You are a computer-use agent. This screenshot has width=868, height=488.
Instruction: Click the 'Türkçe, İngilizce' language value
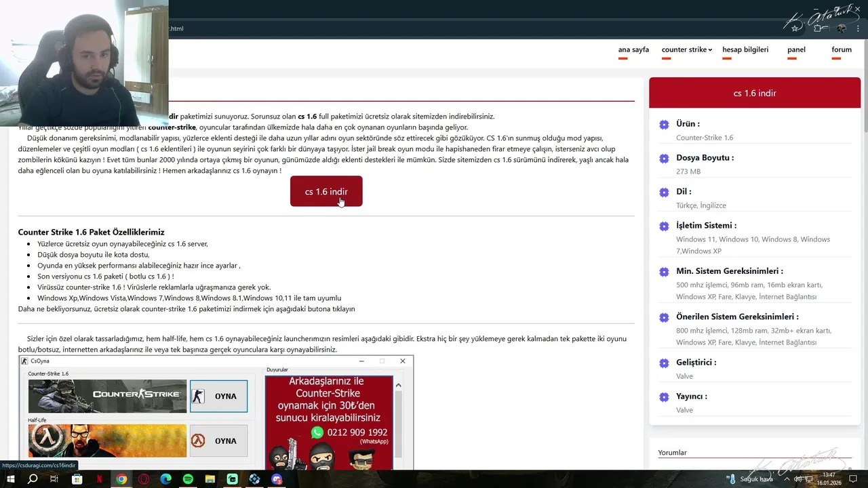point(701,205)
